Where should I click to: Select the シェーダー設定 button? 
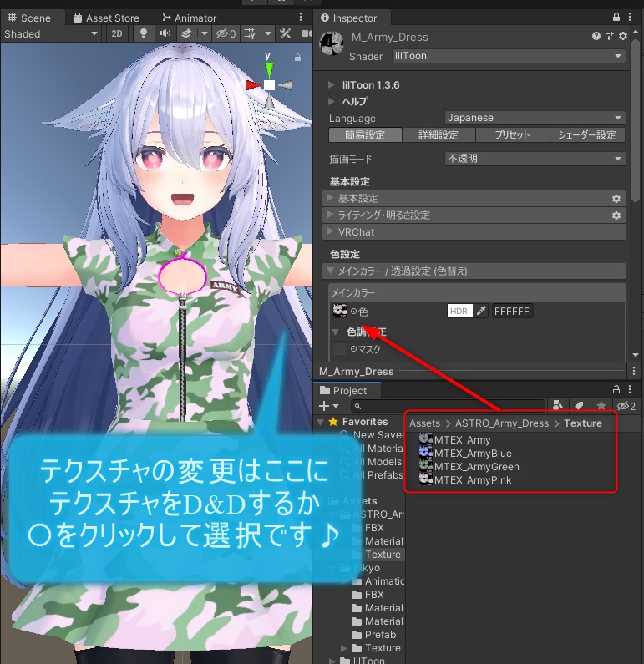tap(587, 134)
